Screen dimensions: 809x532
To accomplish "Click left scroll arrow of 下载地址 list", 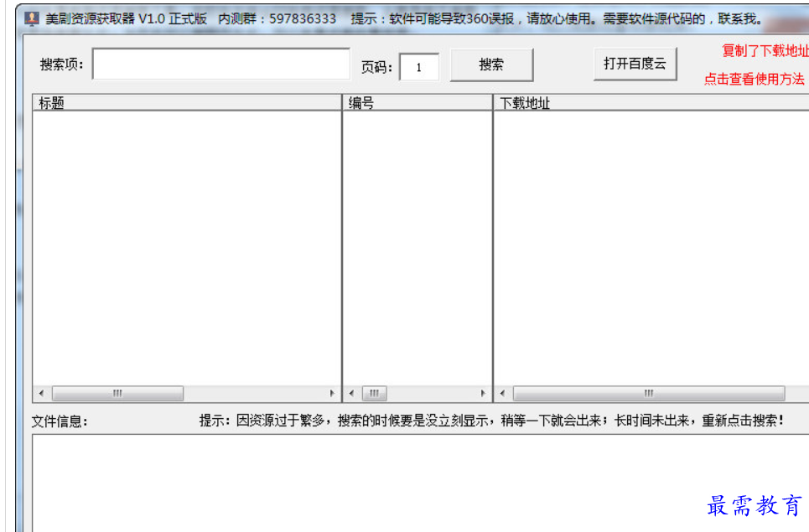I will click(x=502, y=393).
